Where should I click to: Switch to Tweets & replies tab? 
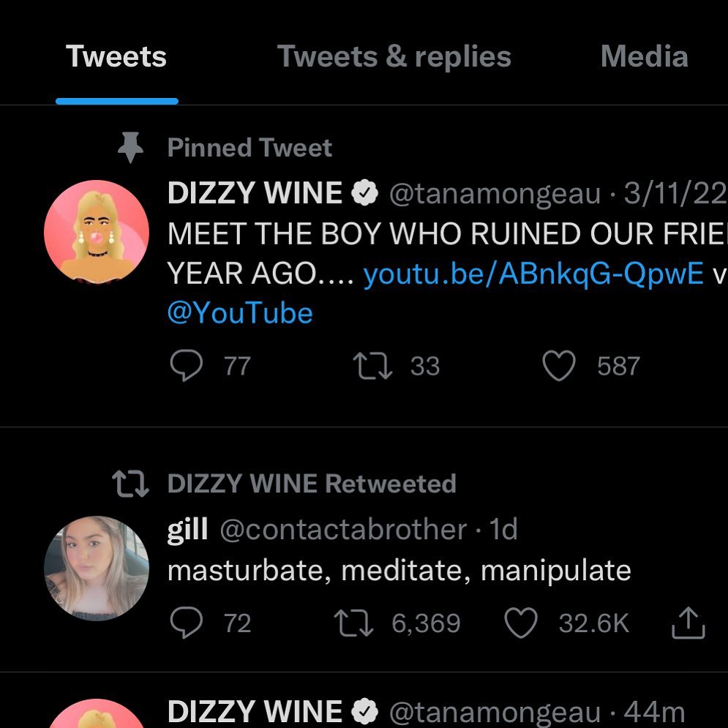(x=394, y=57)
